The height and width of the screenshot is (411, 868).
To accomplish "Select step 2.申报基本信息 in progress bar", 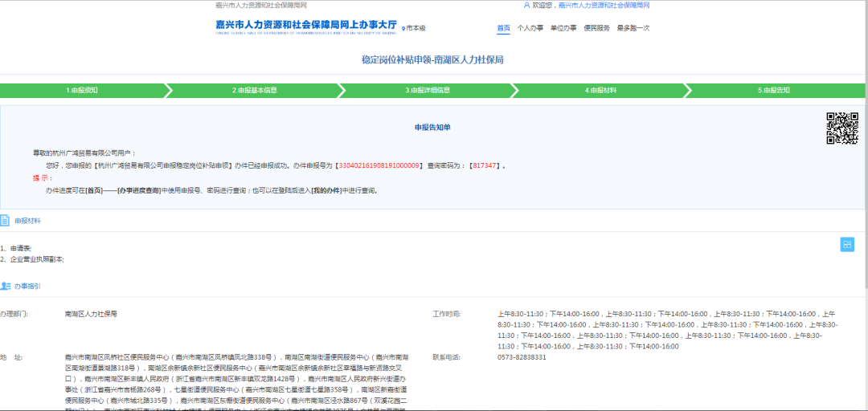I will (x=255, y=91).
